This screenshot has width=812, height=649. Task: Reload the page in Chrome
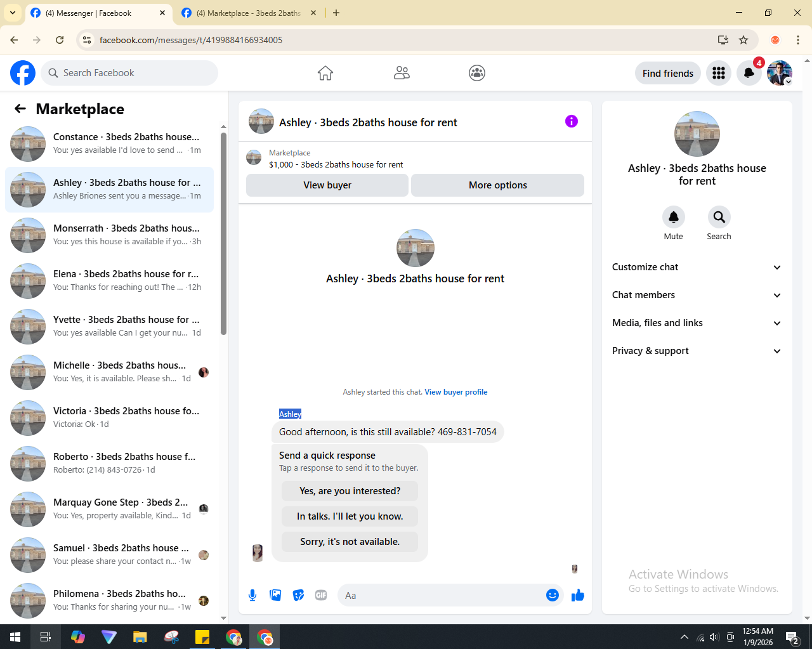pyautogui.click(x=60, y=40)
